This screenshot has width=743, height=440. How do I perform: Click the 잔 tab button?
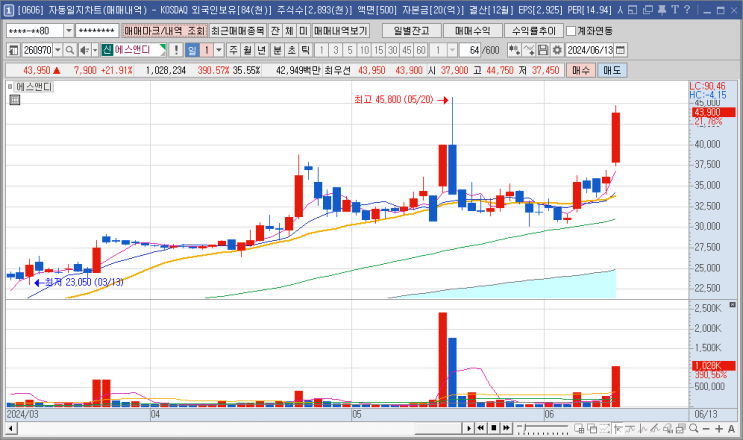(275, 31)
